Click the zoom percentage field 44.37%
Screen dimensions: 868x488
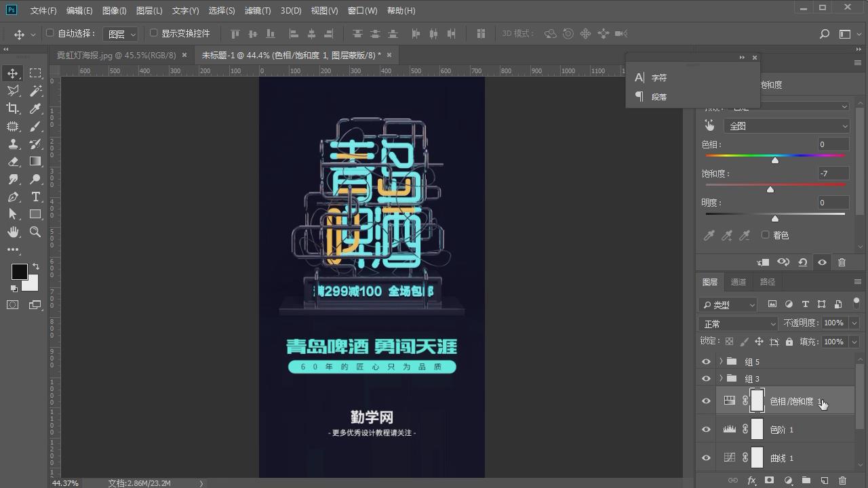pos(65,483)
